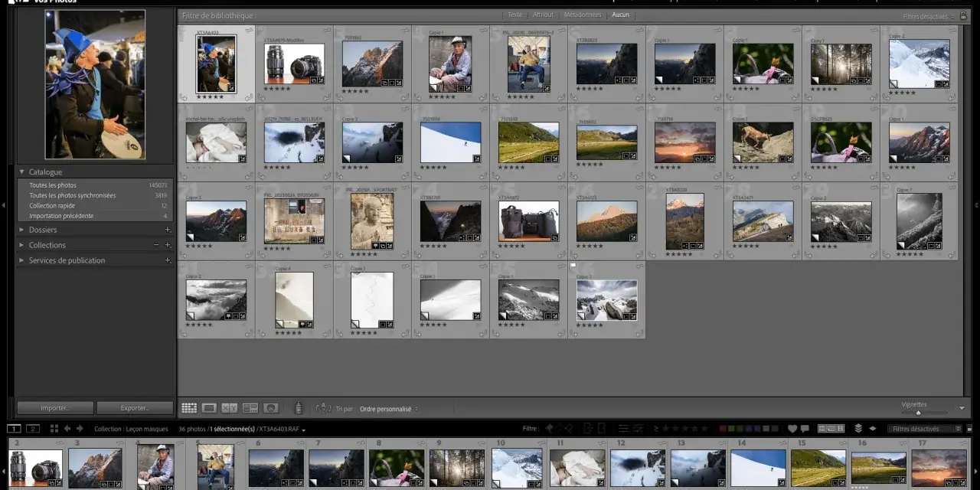This screenshot has width=980, height=490.
Task: Switch to Loupe view mode
Action: click(209, 408)
